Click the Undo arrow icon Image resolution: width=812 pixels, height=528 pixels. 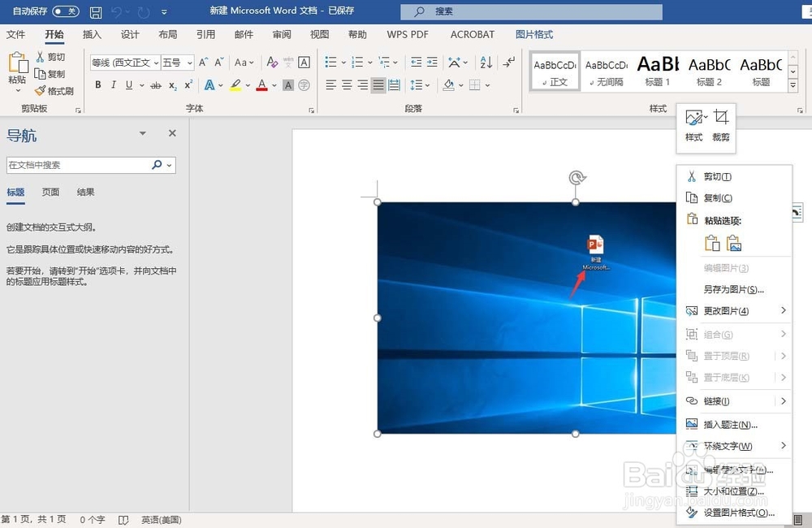point(116,11)
